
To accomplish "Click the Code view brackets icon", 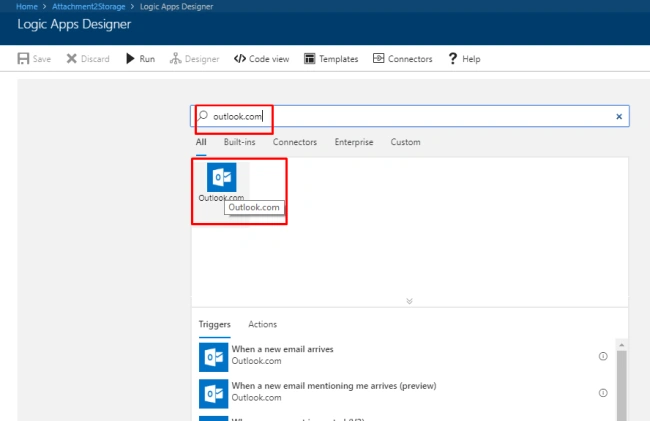I will pyautogui.click(x=240, y=58).
